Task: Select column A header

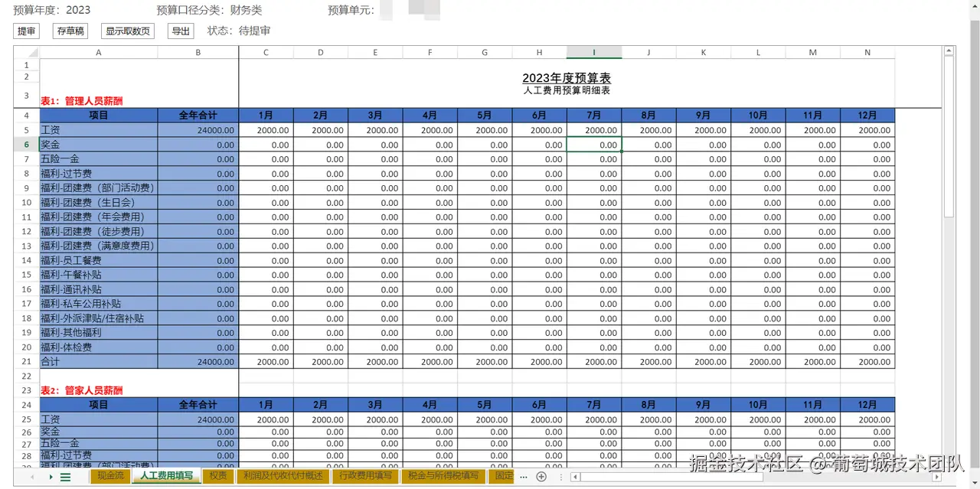Action: point(99,52)
